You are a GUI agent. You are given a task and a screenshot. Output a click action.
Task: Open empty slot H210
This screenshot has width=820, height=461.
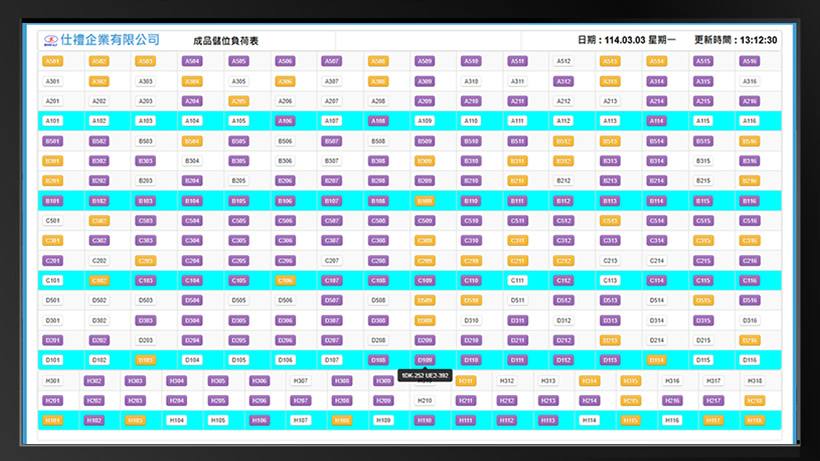(x=424, y=401)
